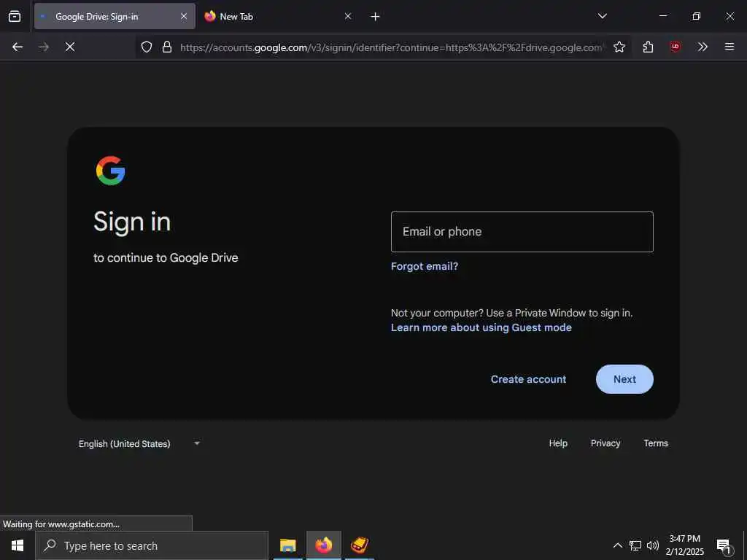Open File Explorer from taskbar
The image size is (747, 560).
click(287, 545)
